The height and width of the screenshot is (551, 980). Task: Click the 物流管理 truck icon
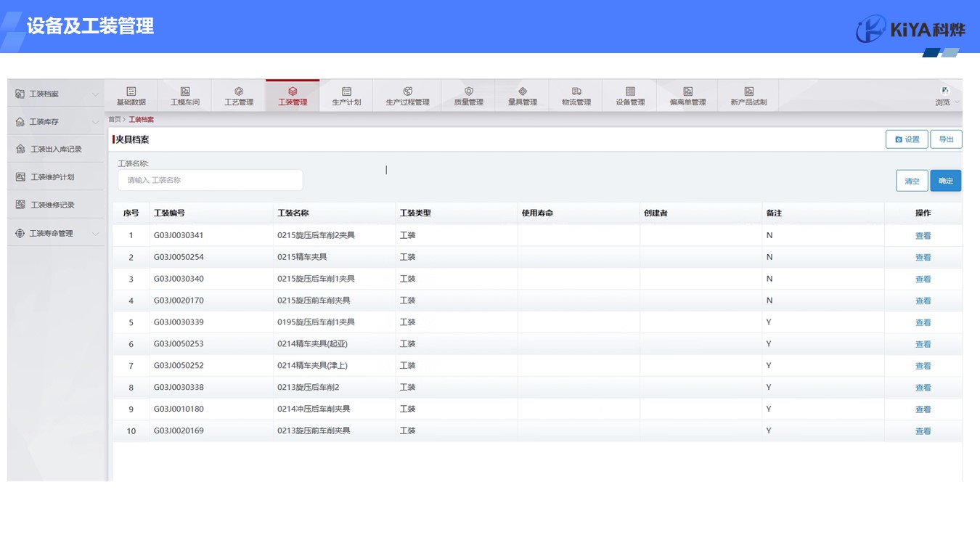(576, 91)
